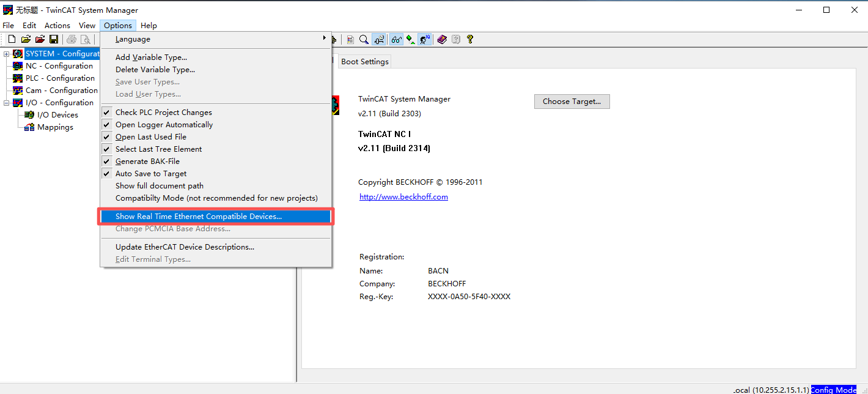Click the Choose Target... button
868x394 pixels.
[572, 102]
